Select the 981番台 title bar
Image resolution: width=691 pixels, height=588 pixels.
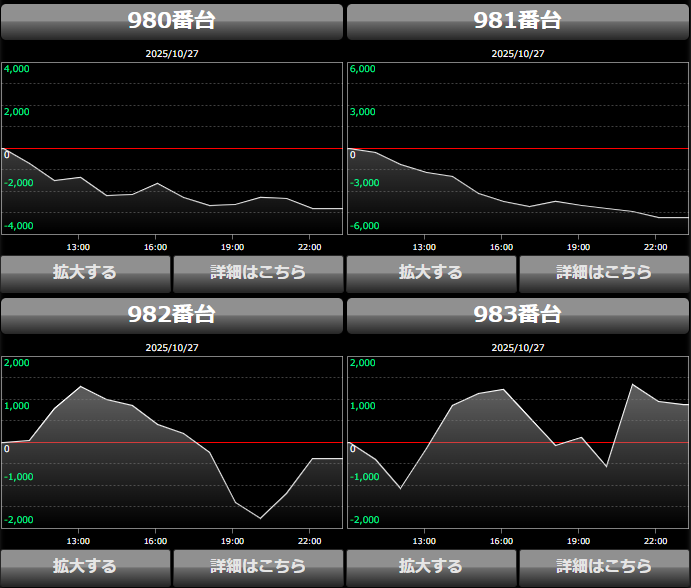click(518, 21)
